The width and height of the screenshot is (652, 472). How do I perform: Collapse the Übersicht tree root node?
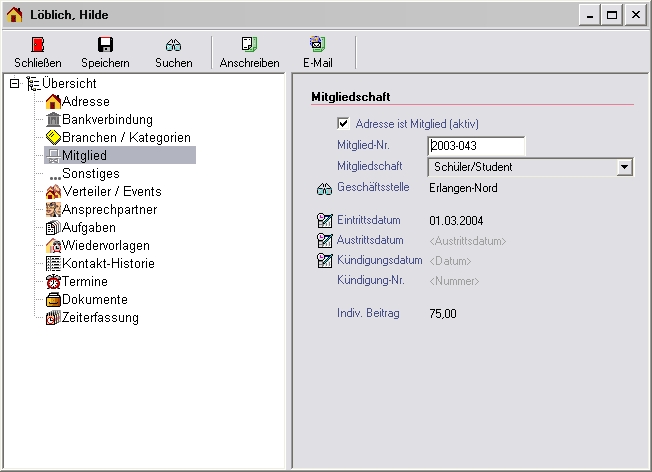pos(14,84)
